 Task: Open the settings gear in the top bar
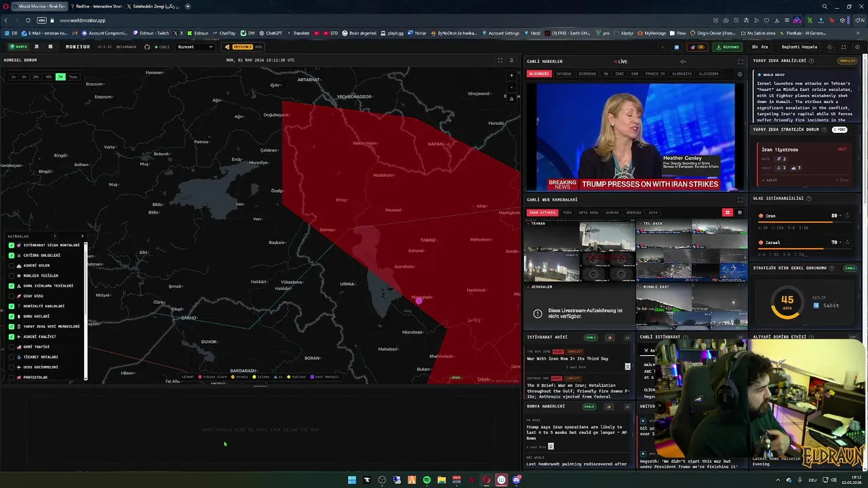[857, 47]
